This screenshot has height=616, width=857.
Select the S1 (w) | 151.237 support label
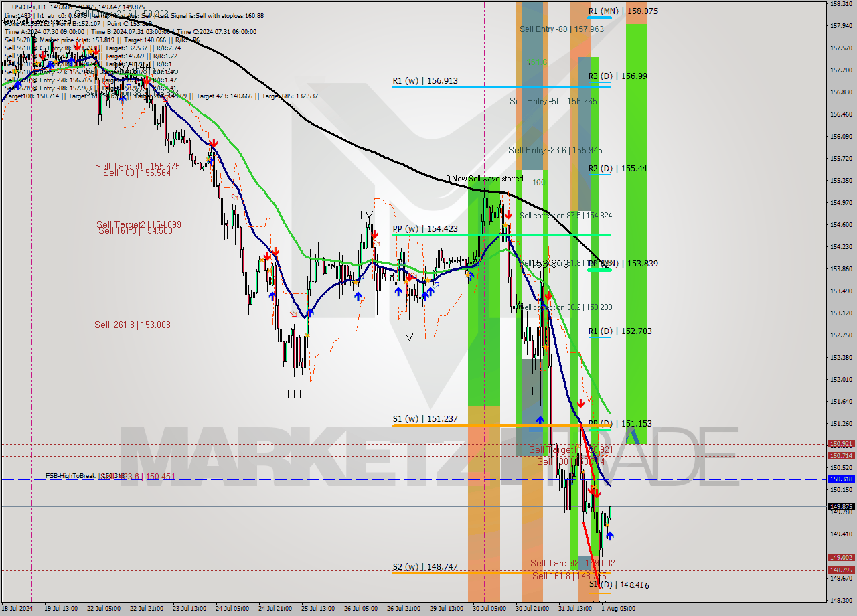pos(425,419)
